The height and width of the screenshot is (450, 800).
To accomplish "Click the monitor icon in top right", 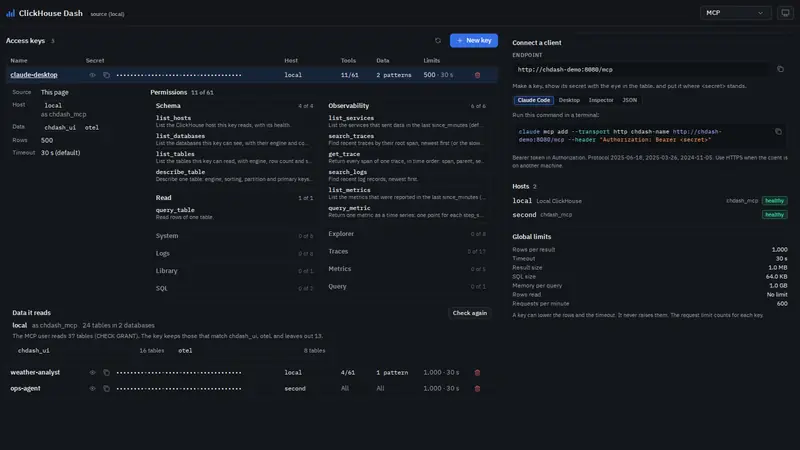I will pos(785,13).
